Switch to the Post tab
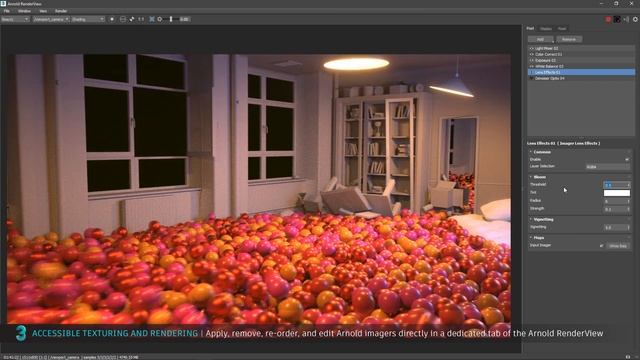 [x=530, y=29]
